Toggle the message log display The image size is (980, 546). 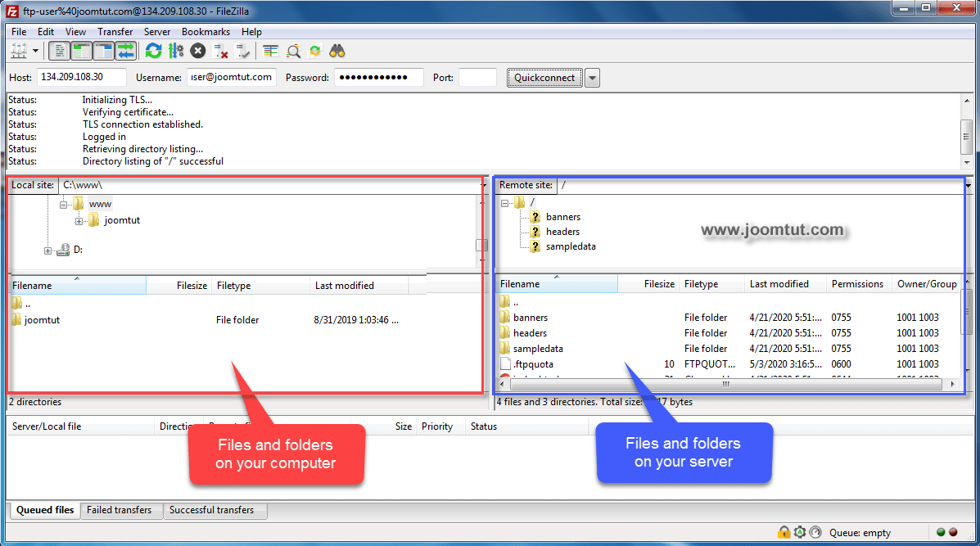point(59,50)
